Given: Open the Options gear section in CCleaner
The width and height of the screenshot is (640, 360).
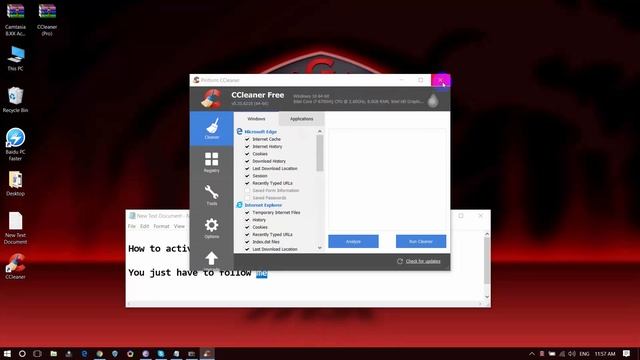Looking at the screenshot, I should click(211, 228).
